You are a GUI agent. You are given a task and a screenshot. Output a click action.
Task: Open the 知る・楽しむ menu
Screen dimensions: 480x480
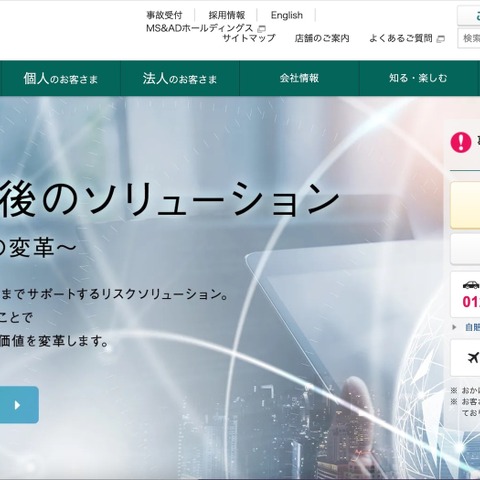click(418, 78)
